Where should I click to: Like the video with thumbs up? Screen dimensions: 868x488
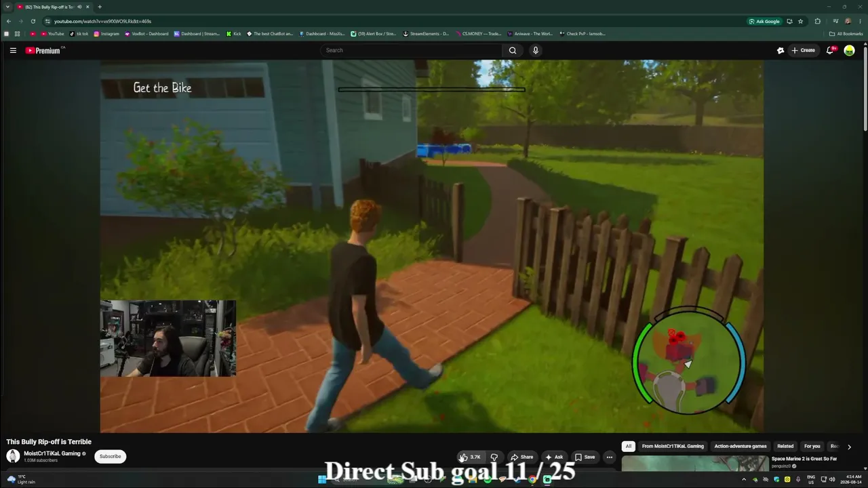471,457
